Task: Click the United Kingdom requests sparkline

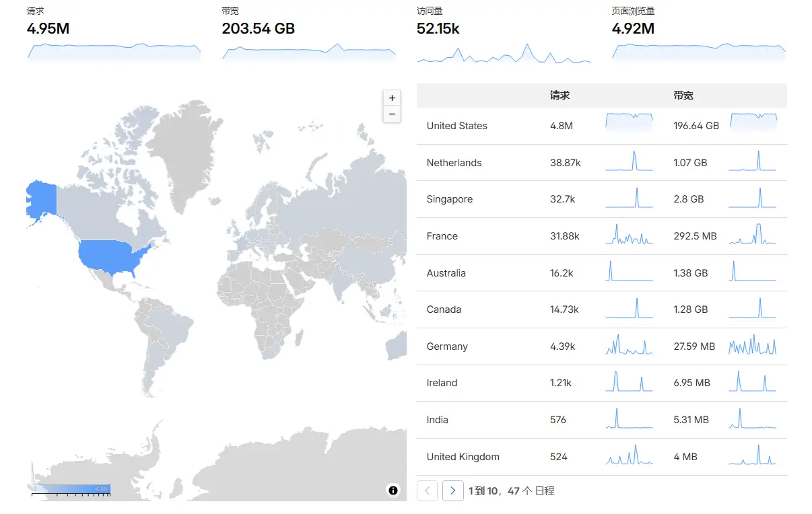Action: tap(629, 455)
